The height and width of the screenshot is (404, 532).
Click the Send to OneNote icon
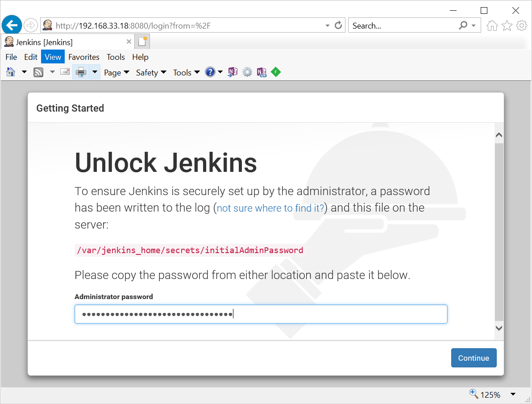[x=233, y=72]
